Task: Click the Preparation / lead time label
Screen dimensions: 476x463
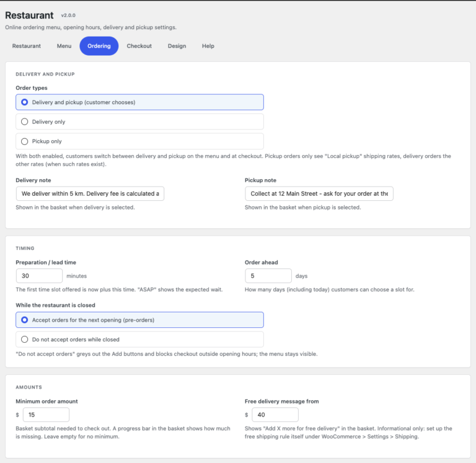Action: (x=46, y=263)
